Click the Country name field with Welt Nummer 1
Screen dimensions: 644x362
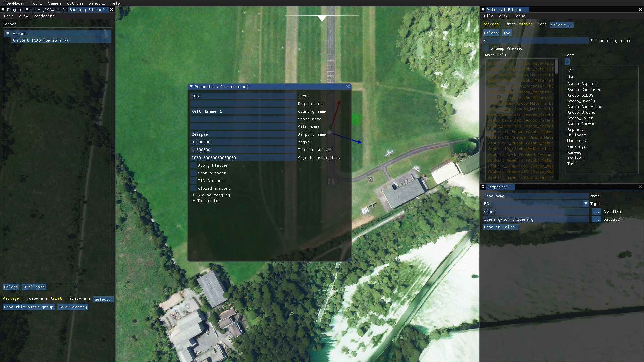[243, 111]
